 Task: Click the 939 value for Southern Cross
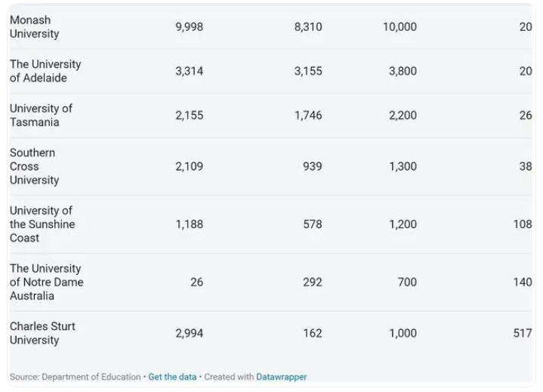[313, 166]
